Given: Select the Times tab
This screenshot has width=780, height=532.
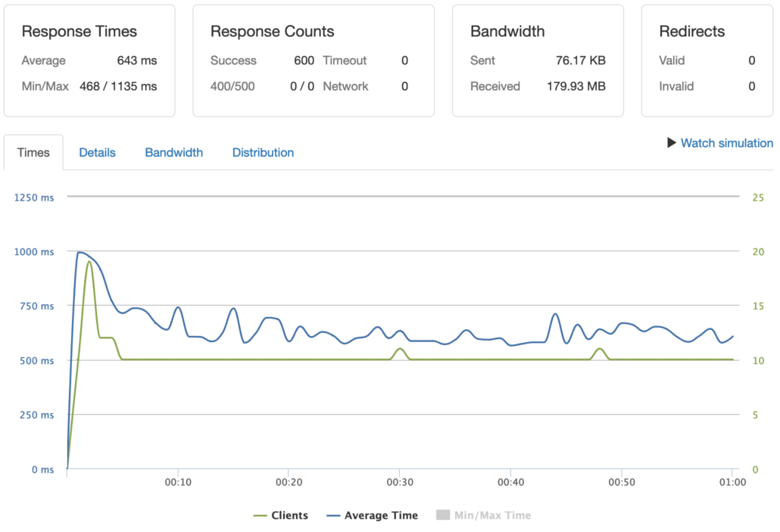Looking at the screenshot, I should point(33,152).
